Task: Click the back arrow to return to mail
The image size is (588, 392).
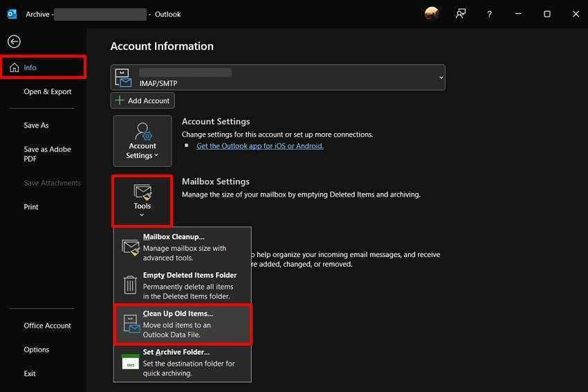Action: (15, 42)
